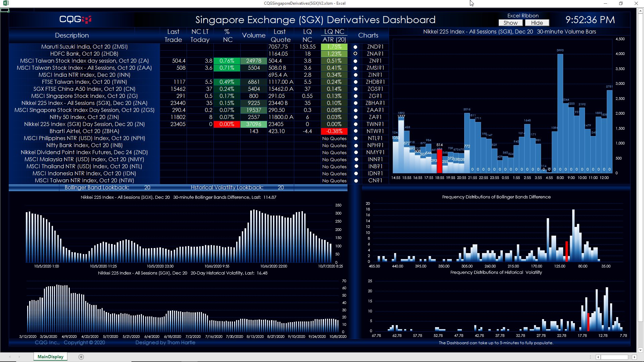This screenshot has width=644, height=362.
Task: Click the CQG logo on the dashboard
Action: 75,19
